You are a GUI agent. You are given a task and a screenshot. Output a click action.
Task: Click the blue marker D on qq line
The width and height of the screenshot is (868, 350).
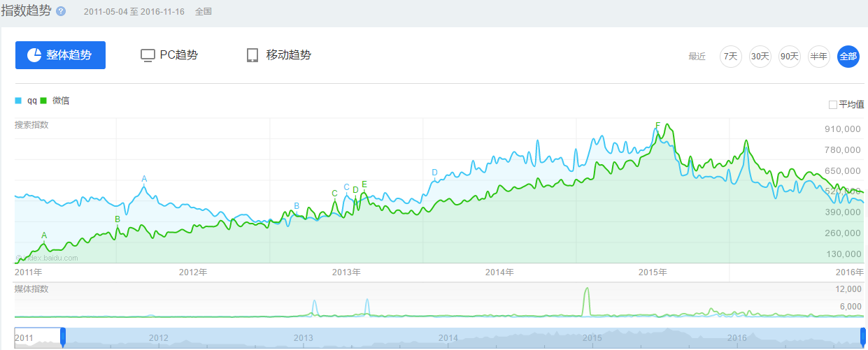point(434,173)
